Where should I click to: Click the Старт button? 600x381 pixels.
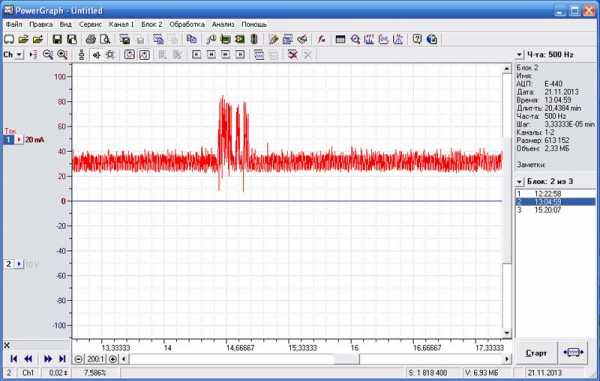pos(536,353)
